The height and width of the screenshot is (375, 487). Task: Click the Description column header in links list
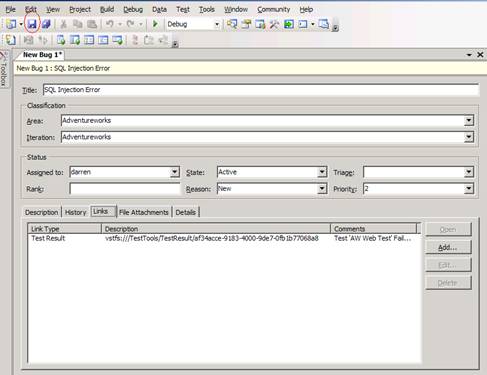click(216, 229)
